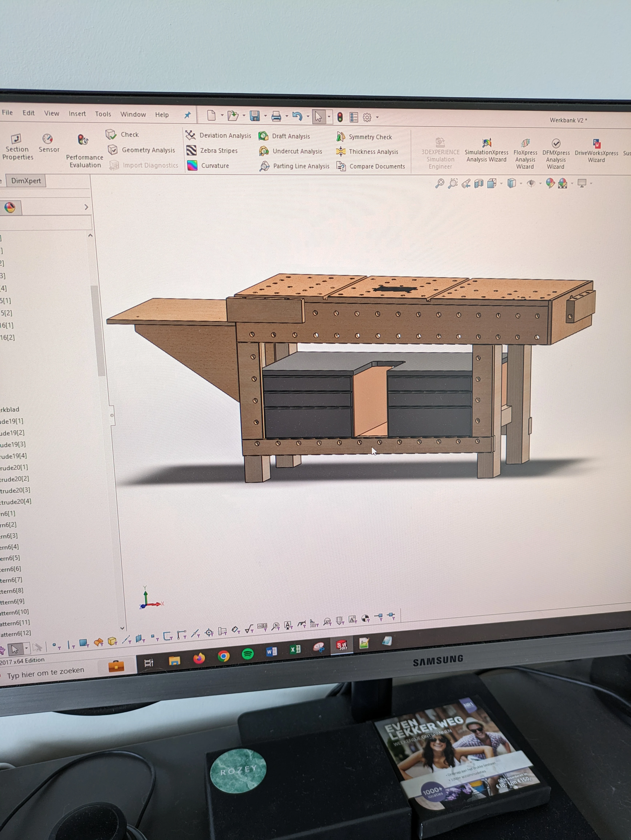Open Options gear dropdown arrow
The image size is (631, 840).
point(377,117)
